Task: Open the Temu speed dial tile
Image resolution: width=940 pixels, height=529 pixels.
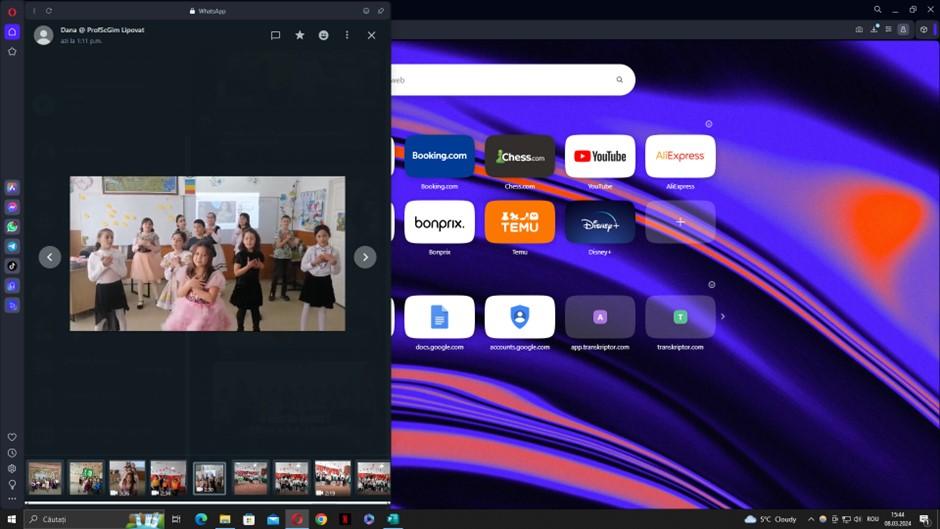Action: 520,222
